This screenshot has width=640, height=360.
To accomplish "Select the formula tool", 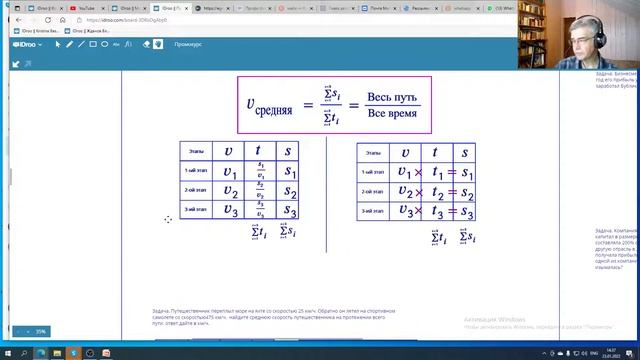I will (x=128, y=44).
